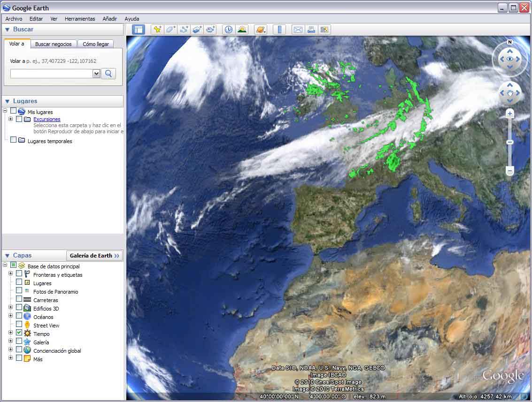This screenshot has height=402, width=532.
Task: Click the print icon in toolbar
Action: (x=311, y=30)
